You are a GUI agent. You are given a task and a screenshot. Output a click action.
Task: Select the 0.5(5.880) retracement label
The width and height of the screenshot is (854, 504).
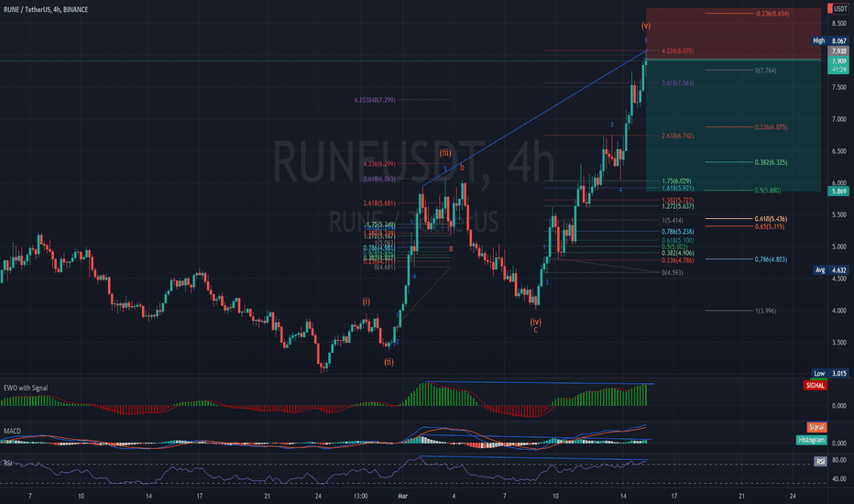(x=768, y=191)
